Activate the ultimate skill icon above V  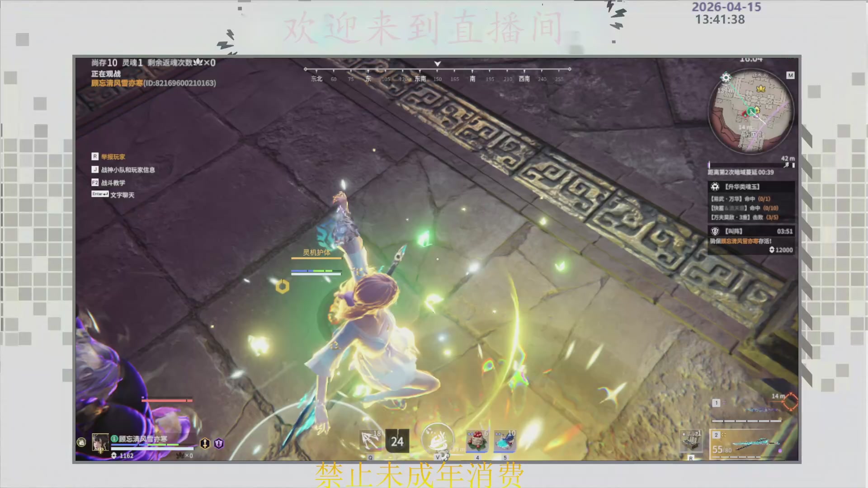point(437,438)
